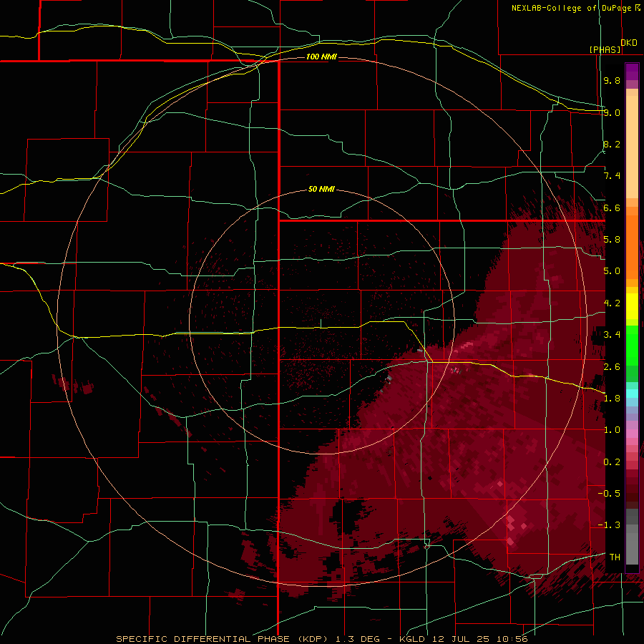Image resolution: width=644 pixels, height=644 pixels.
Task: Click the -1.3 value on the scale
Action: click(609, 525)
